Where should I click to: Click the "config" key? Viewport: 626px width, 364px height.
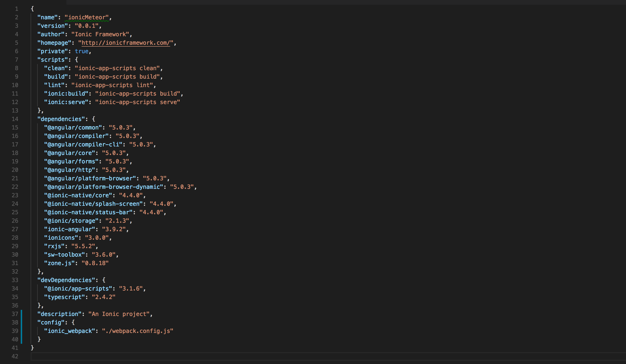tap(51, 323)
